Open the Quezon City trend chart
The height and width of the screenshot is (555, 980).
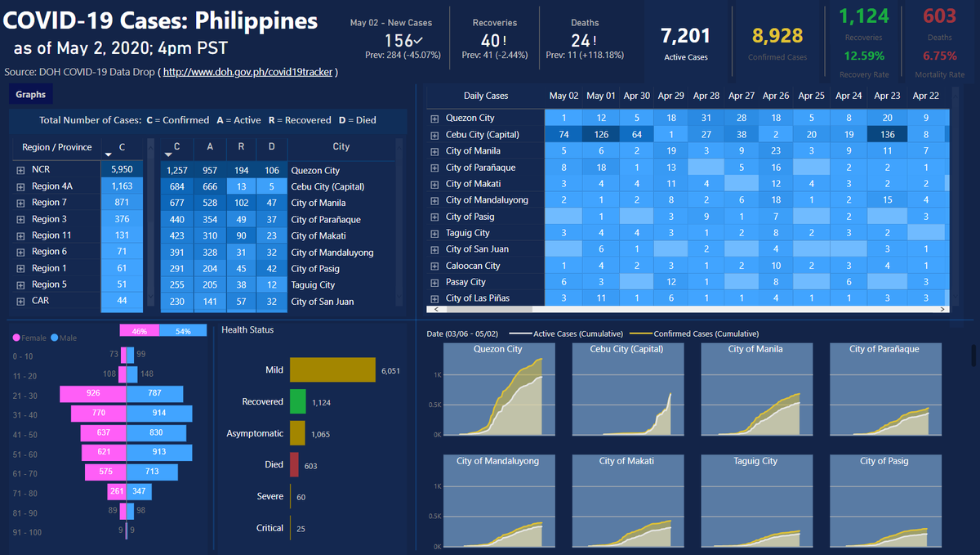click(497, 389)
